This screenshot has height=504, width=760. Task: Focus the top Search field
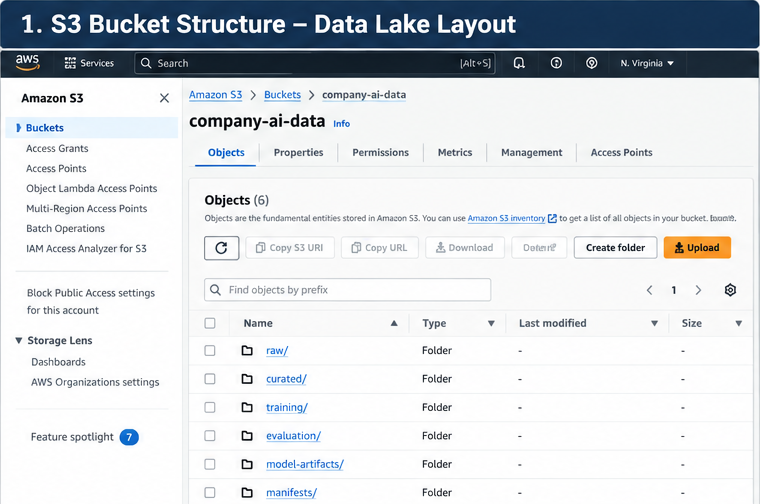(315, 63)
